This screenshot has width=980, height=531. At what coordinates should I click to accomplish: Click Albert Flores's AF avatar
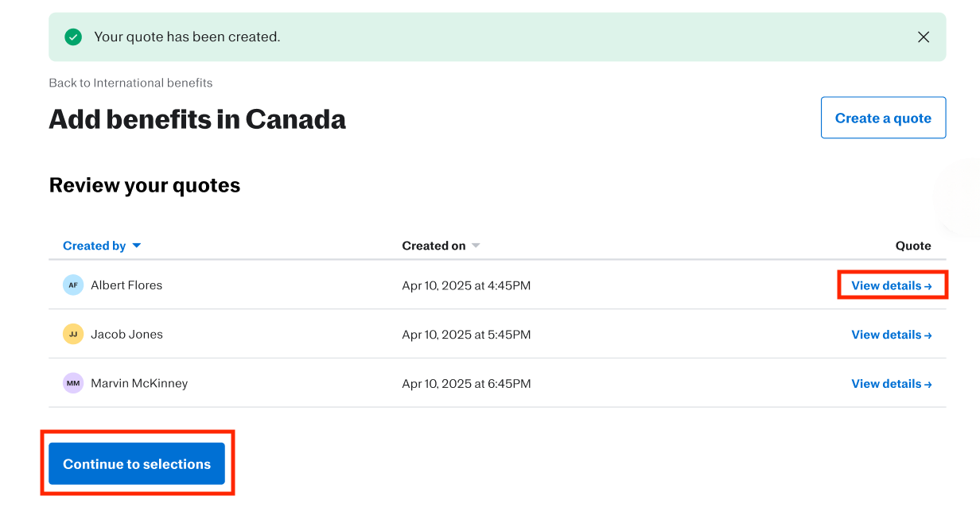click(x=73, y=285)
